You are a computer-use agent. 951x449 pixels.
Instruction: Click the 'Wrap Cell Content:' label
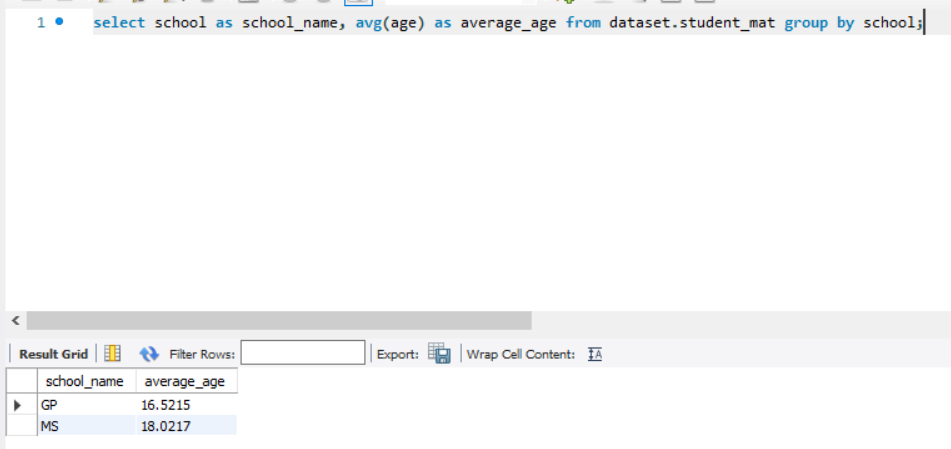520,354
